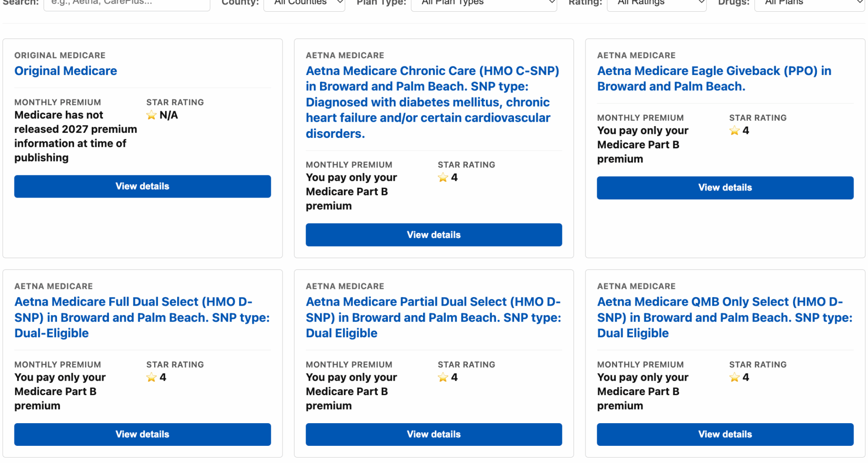This screenshot has width=868, height=463.
Task: Click the "N/A" star rating value
Action: (x=169, y=115)
